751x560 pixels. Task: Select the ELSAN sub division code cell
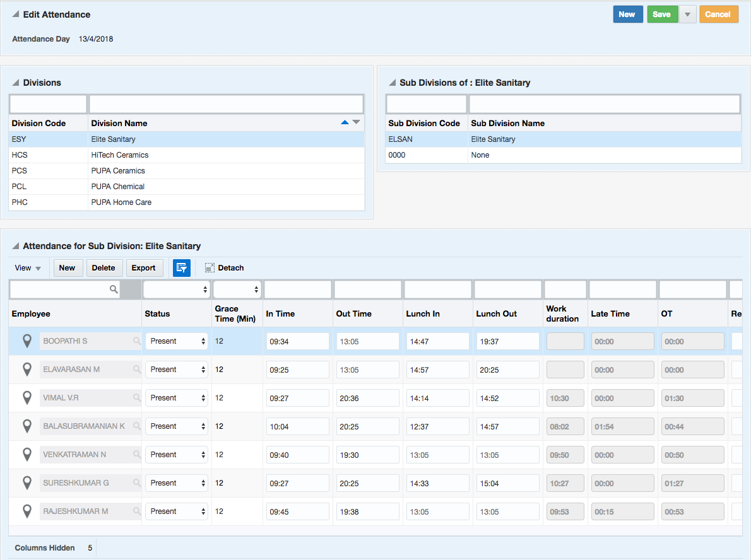click(426, 139)
